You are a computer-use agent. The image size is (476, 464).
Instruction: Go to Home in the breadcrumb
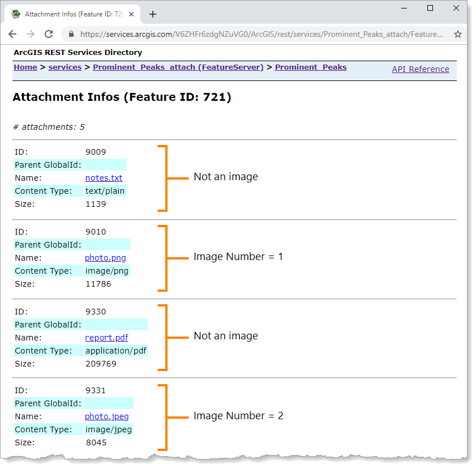(25, 67)
